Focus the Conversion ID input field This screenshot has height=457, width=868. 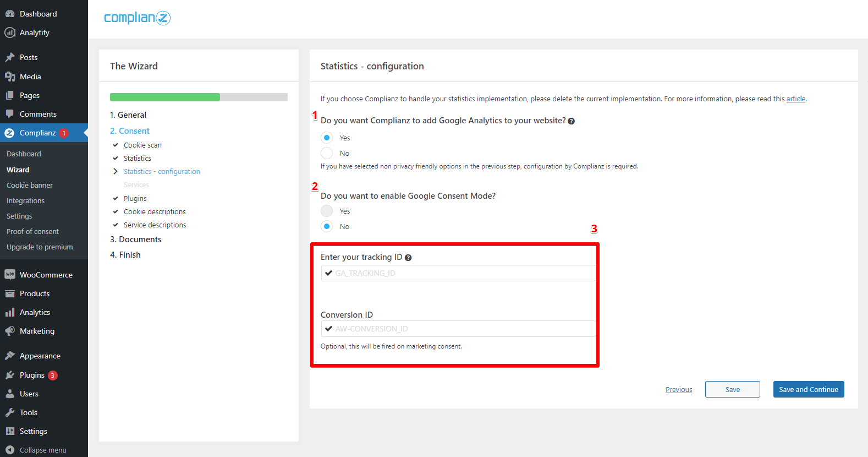tap(458, 329)
